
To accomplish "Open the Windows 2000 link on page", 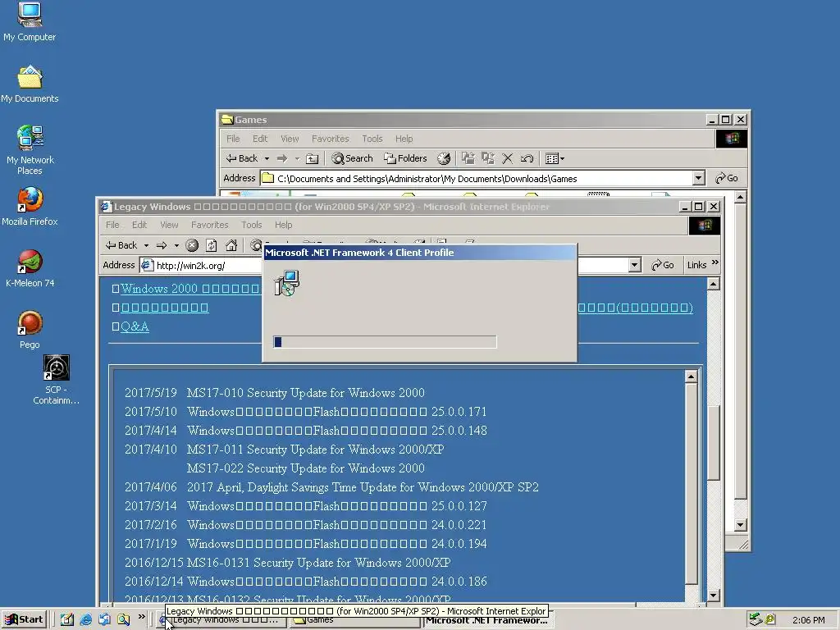I will click(189, 289).
